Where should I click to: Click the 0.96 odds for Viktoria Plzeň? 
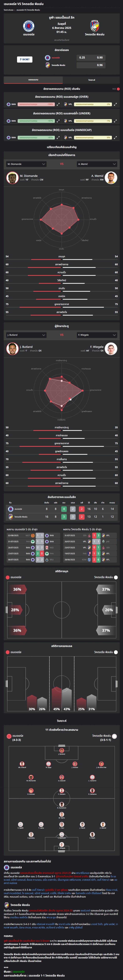(x=99, y=65)
